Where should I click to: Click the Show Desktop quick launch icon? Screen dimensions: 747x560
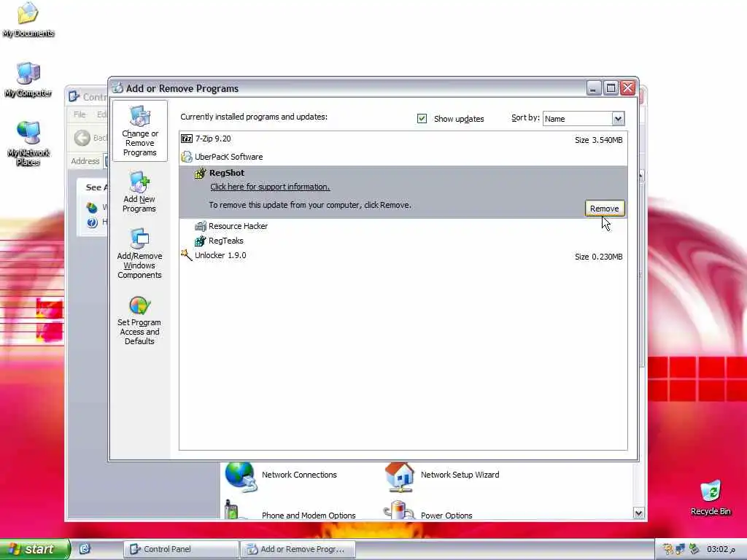click(x=85, y=549)
